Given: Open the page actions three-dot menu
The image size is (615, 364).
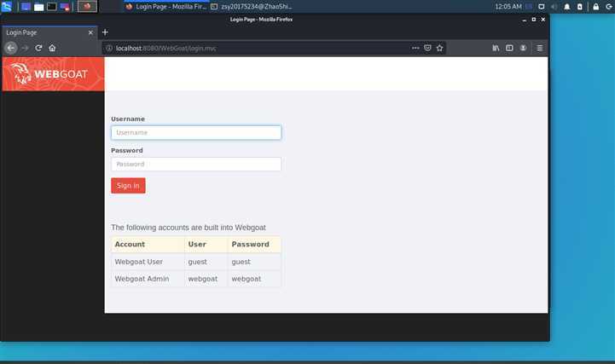Looking at the screenshot, I should [x=415, y=48].
